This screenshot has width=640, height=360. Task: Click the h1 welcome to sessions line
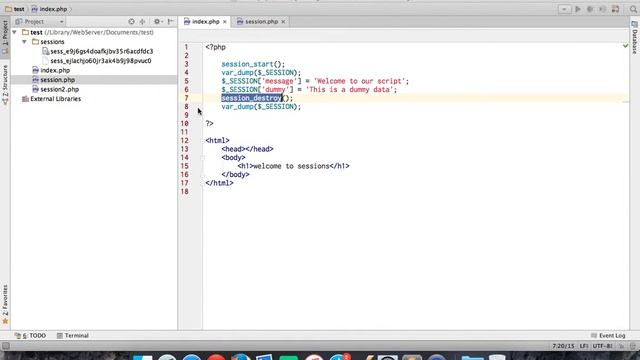click(x=293, y=166)
